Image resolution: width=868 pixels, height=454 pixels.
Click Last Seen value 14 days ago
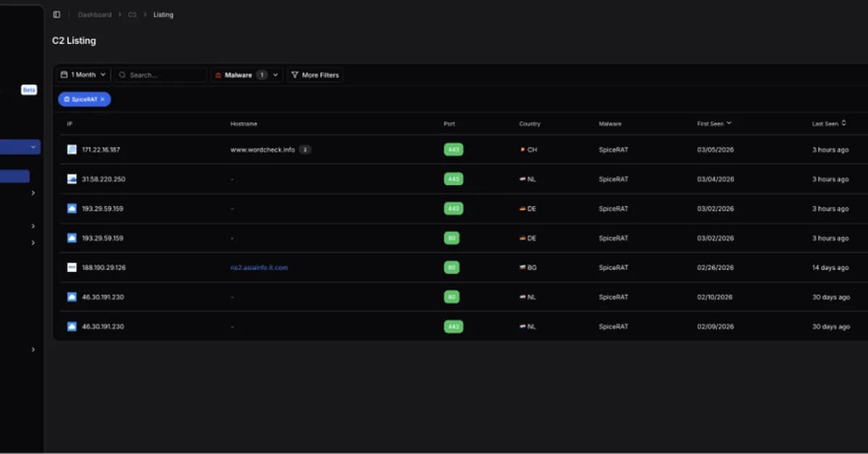(x=830, y=267)
